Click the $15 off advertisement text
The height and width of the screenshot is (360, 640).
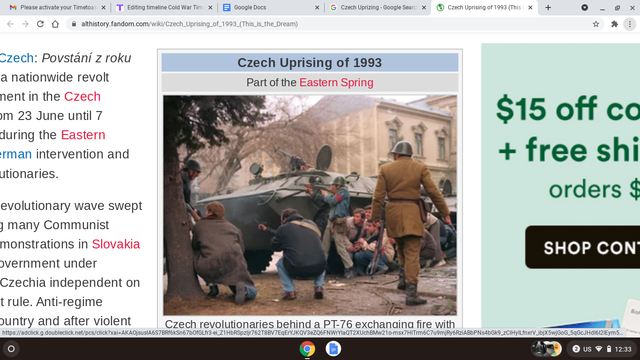568,109
